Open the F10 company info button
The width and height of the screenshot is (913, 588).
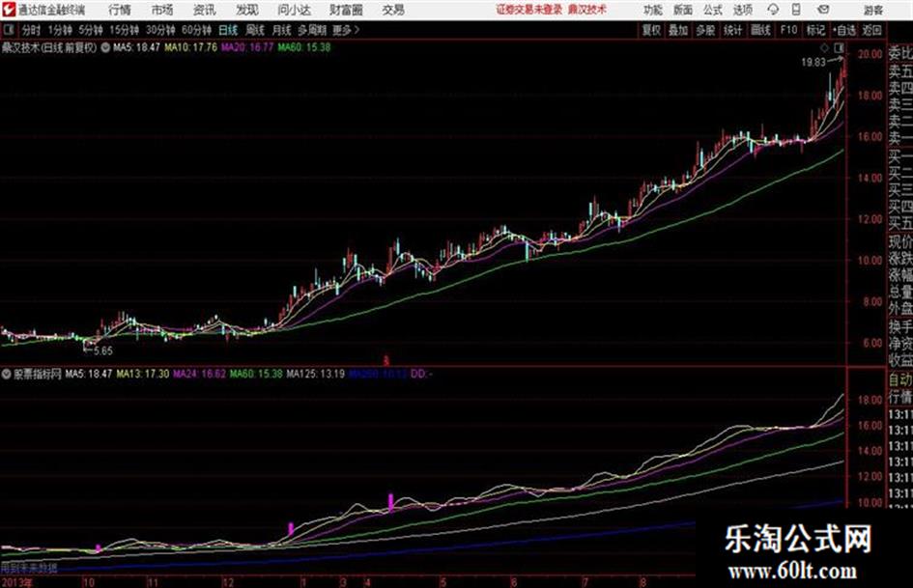[x=789, y=30]
